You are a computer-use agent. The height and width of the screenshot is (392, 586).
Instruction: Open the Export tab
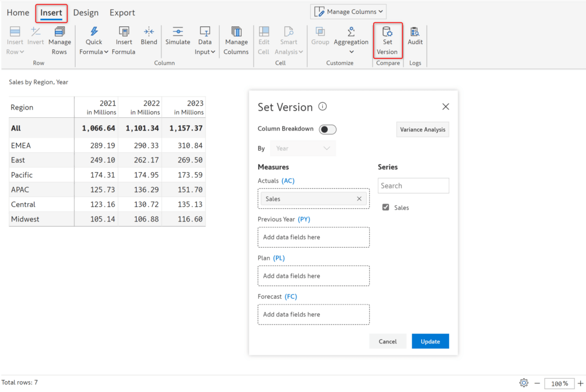pyautogui.click(x=122, y=12)
